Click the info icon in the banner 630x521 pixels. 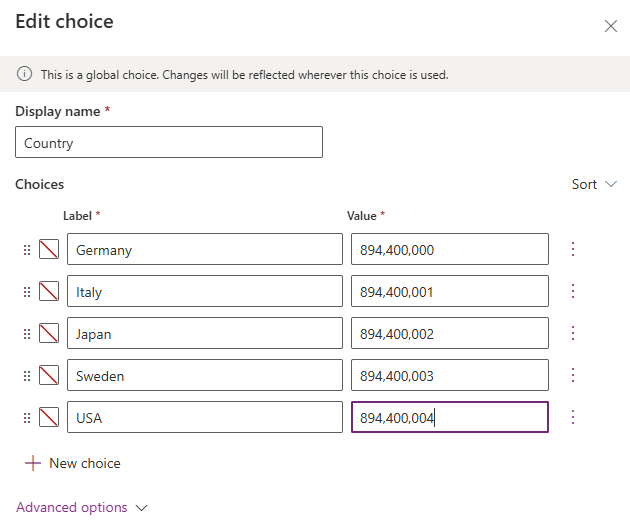(25, 75)
